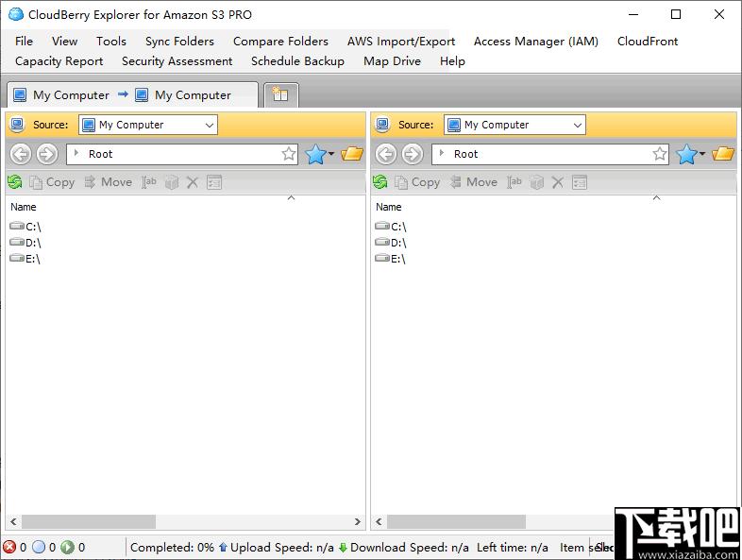The image size is (742, 560).
Task: Click the right pane Root path field
Action: (549, 154)
